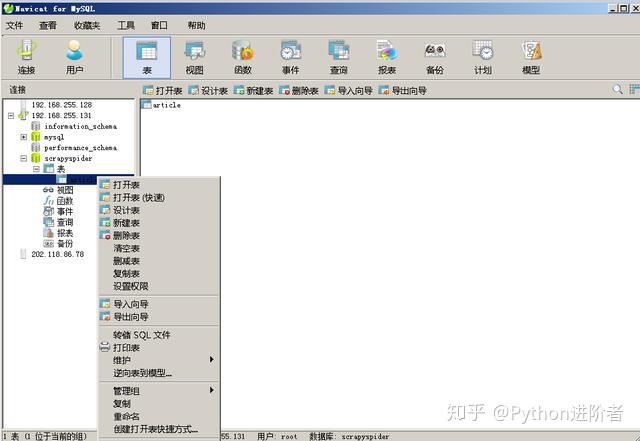Image resolution: width=640 pixels, height=441 pixels.
Task: Open the 模型 (Model) toolbar icon
Action: (x=531, y=58)
